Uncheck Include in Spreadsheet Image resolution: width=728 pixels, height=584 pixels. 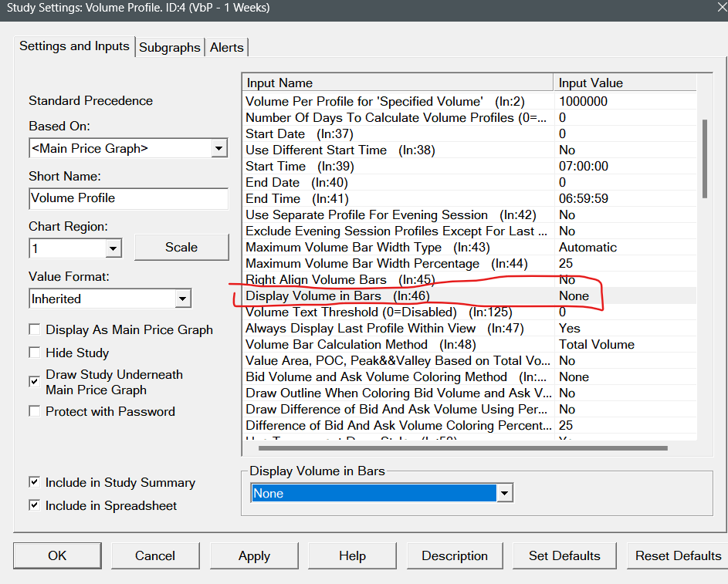[35, 505]
